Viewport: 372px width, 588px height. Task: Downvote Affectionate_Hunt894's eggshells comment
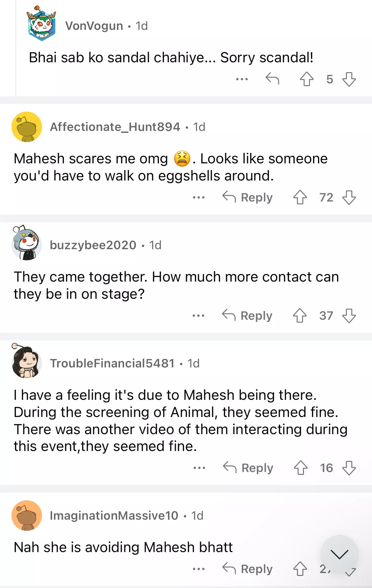pyautogui.click(x=349, y=197)
